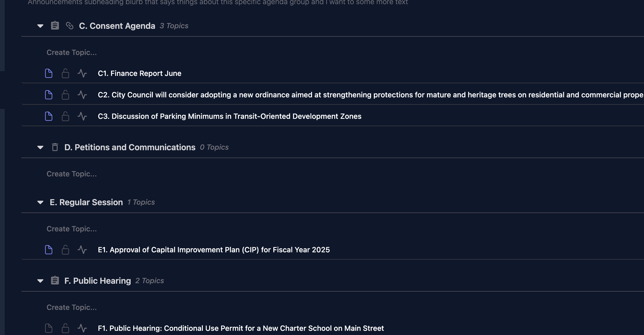Image resolution: width=644 pixels, height=335 pixels.
Task: Collapse D. Petitions and Communications section
Action: pos(40,147)
